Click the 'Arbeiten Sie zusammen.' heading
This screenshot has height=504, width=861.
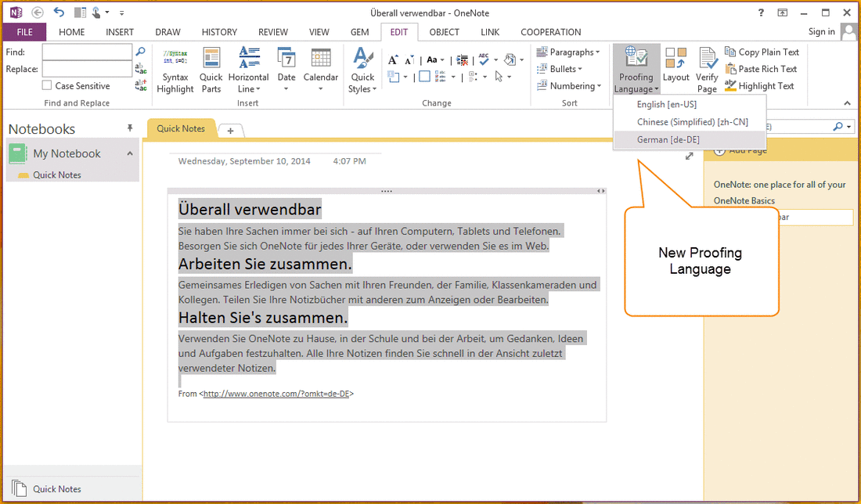tap(265, 264)
